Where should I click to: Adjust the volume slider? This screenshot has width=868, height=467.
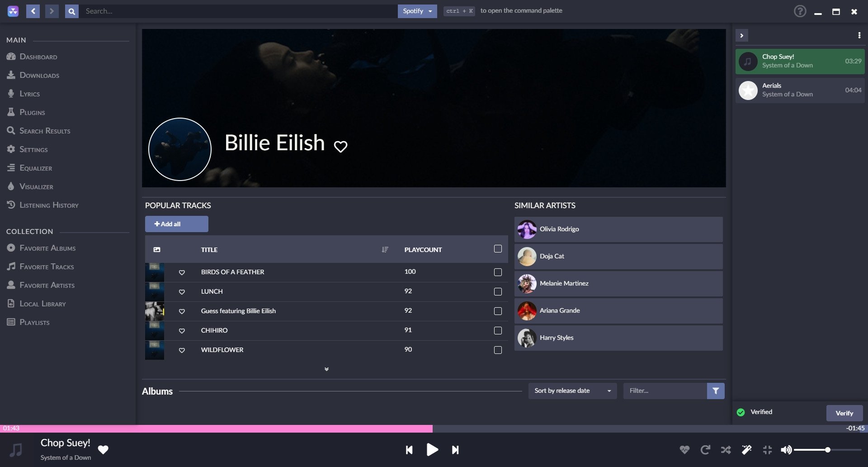point(827,450)
